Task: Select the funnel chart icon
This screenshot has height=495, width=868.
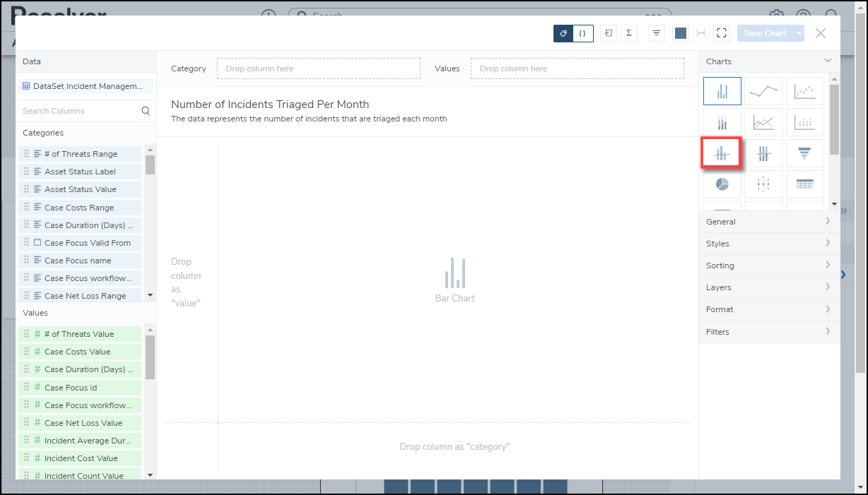Action: click(x=804, y=153)
